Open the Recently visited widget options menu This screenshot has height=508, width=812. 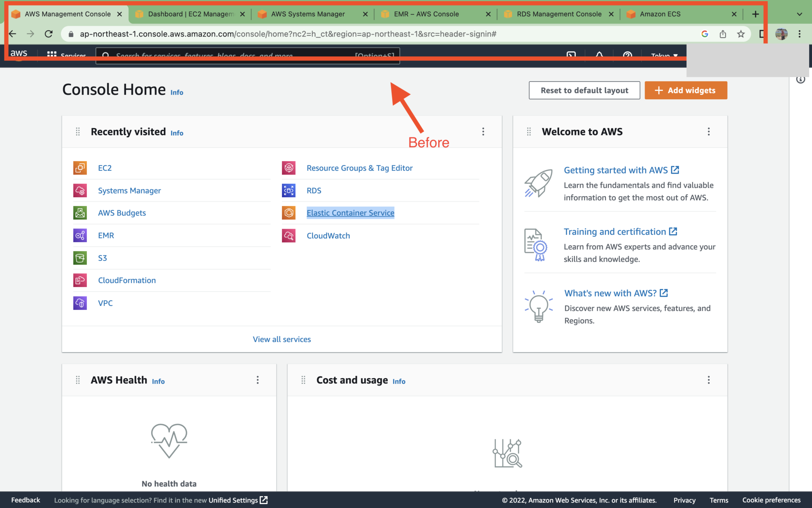click(483, 131)
